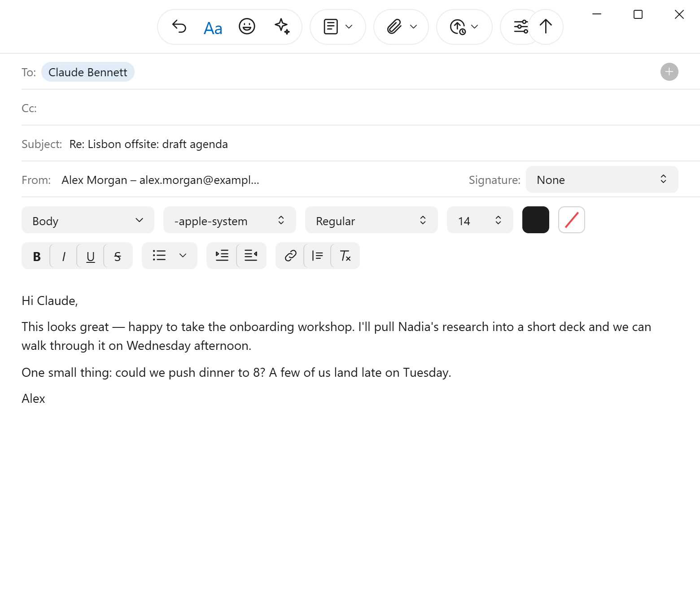Toggle the block quote icon
700x610 pixels.
317,256
